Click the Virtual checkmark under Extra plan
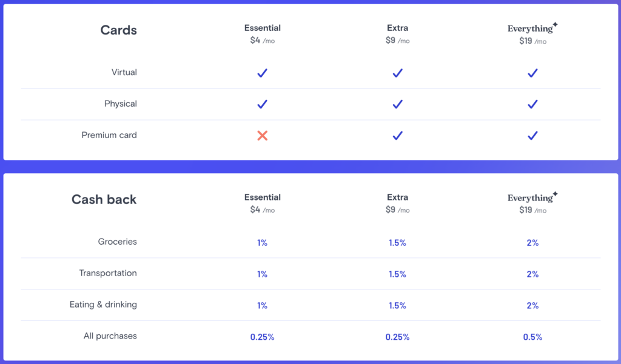621x364 pixels. [397, 73]
